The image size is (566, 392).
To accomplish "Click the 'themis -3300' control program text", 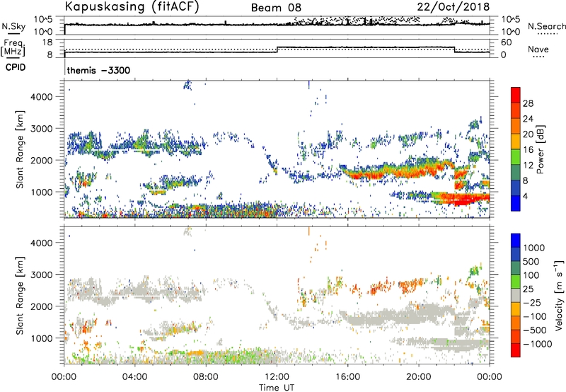I will [98, 70].
